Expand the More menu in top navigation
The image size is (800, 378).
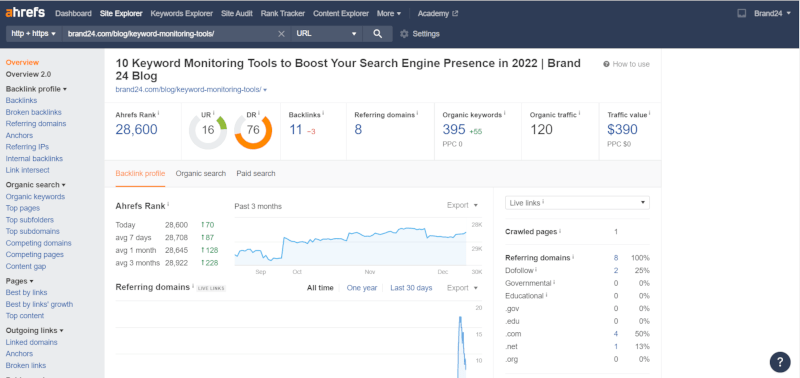[x=389, y=13]
